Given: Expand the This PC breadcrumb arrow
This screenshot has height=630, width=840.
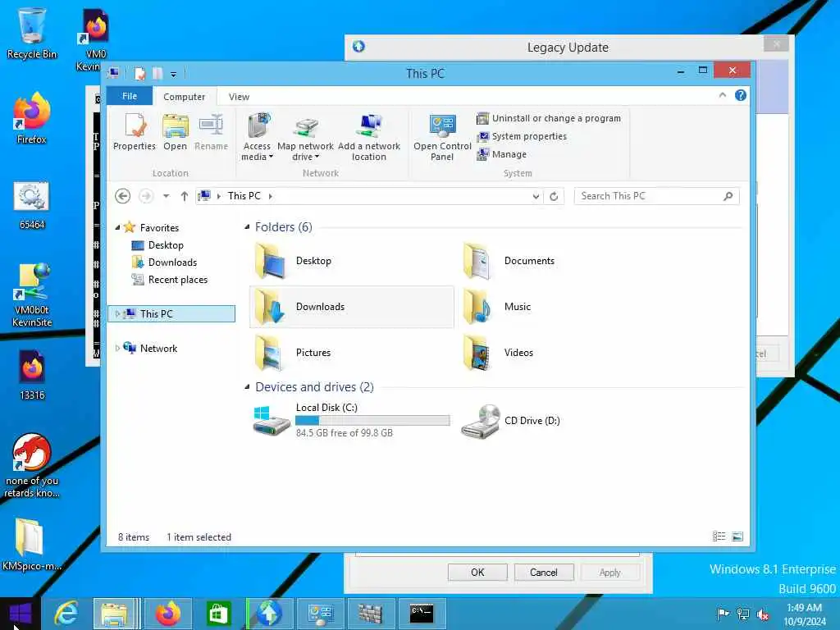Looking at the screenshot, I should pyautogui.click(x=271, y=196).
